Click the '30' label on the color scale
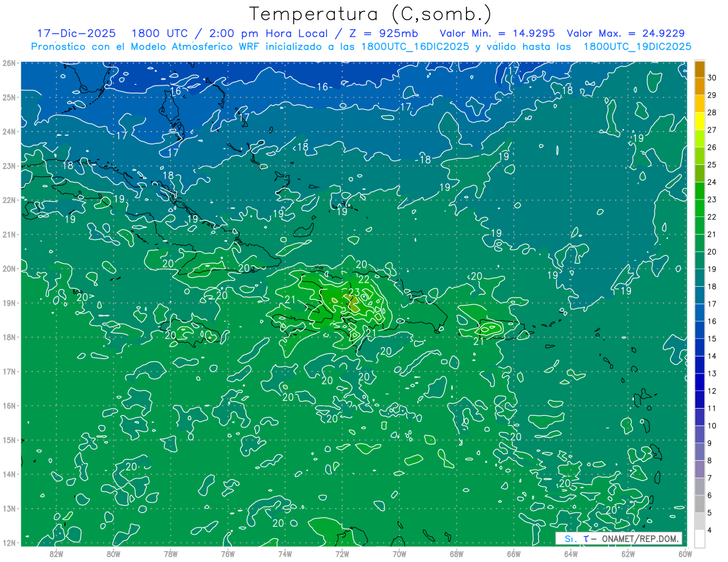 712,78
